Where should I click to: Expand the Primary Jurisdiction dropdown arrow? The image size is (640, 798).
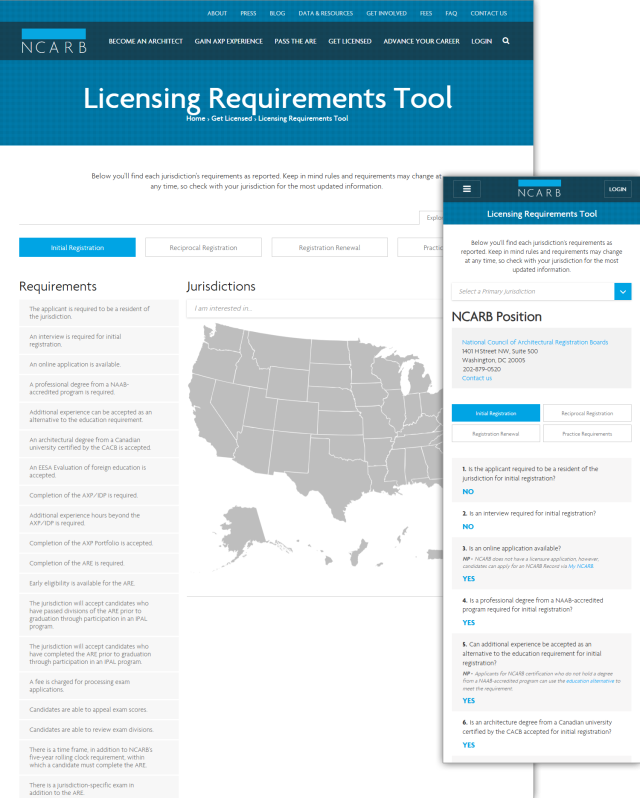click(623, 291)
